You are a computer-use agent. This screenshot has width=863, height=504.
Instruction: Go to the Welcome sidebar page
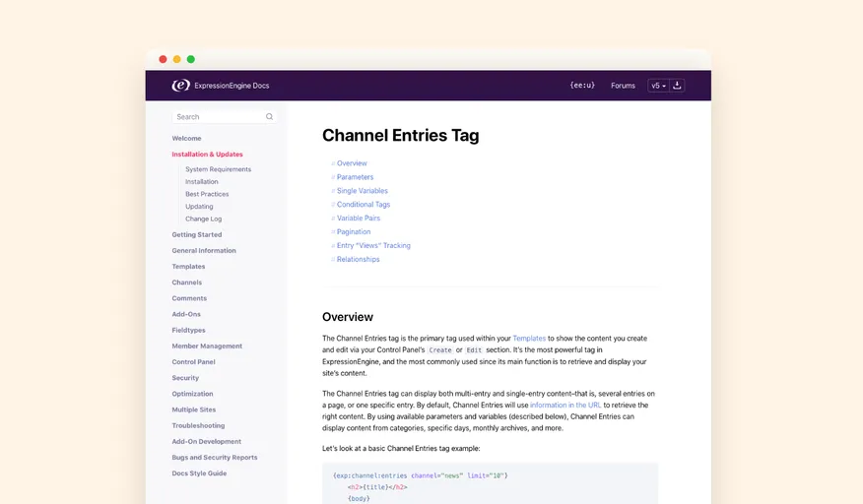pos(186,139)
